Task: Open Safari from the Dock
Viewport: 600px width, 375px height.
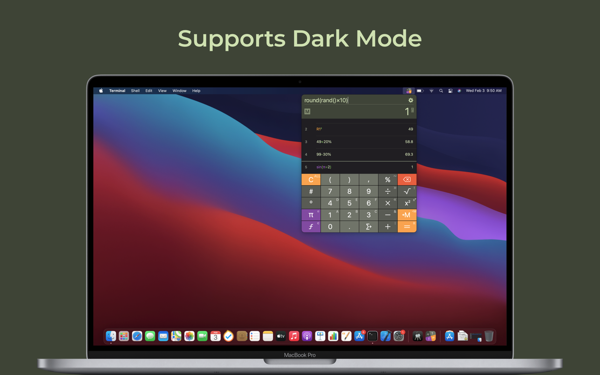Action: (137, 336)
